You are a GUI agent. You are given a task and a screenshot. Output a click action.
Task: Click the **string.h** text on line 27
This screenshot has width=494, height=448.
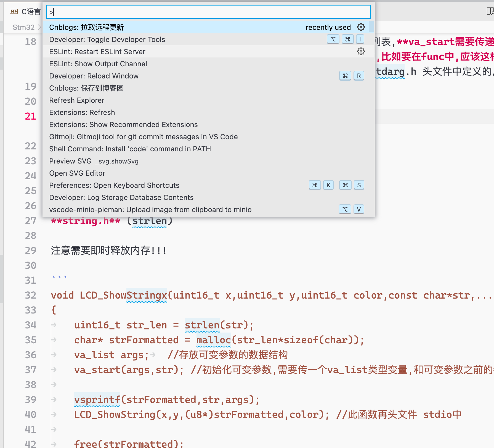tap(86, 221)
